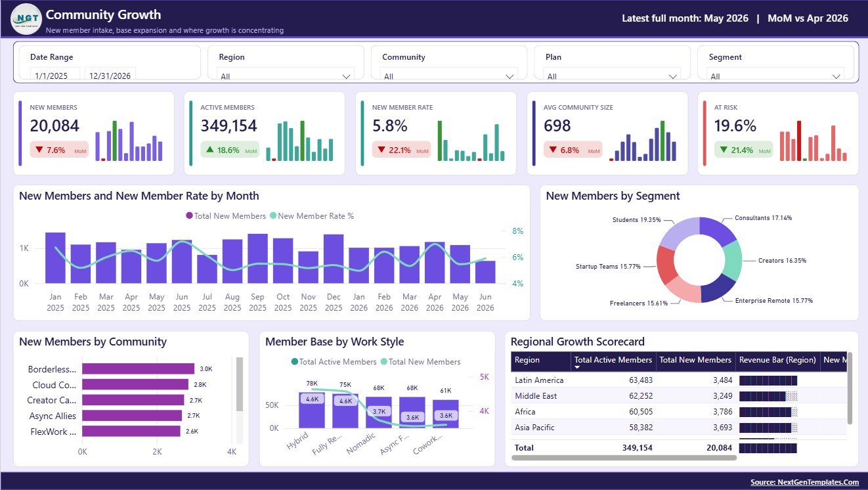This screenshot has height=490, width=868.
Task: Click the 63,483 active members cell
Action: tap(640, 380)
